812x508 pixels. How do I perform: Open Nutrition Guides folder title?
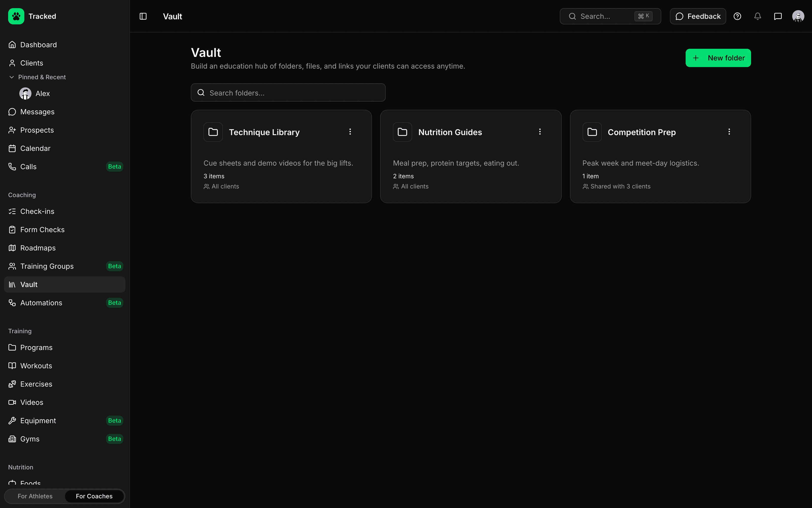450,132
